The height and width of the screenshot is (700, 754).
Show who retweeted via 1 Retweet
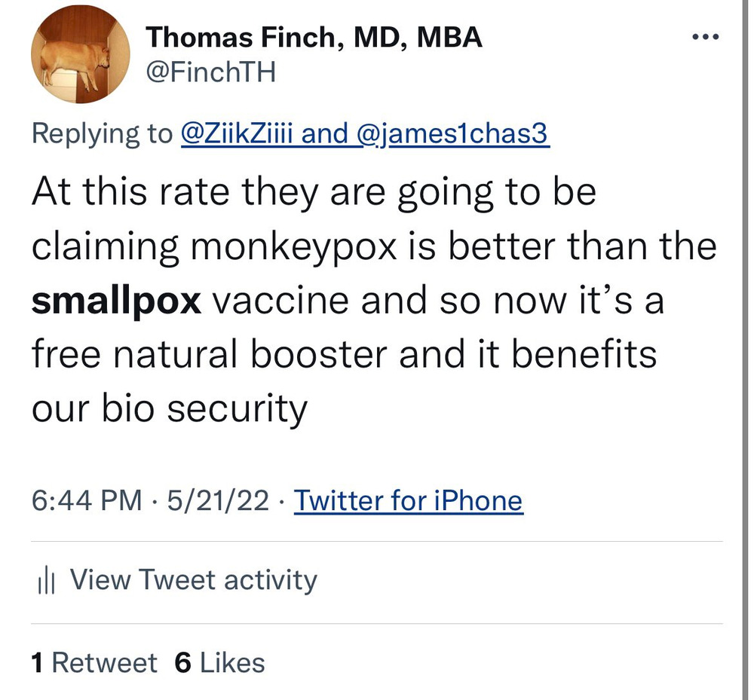pos(95,663)
